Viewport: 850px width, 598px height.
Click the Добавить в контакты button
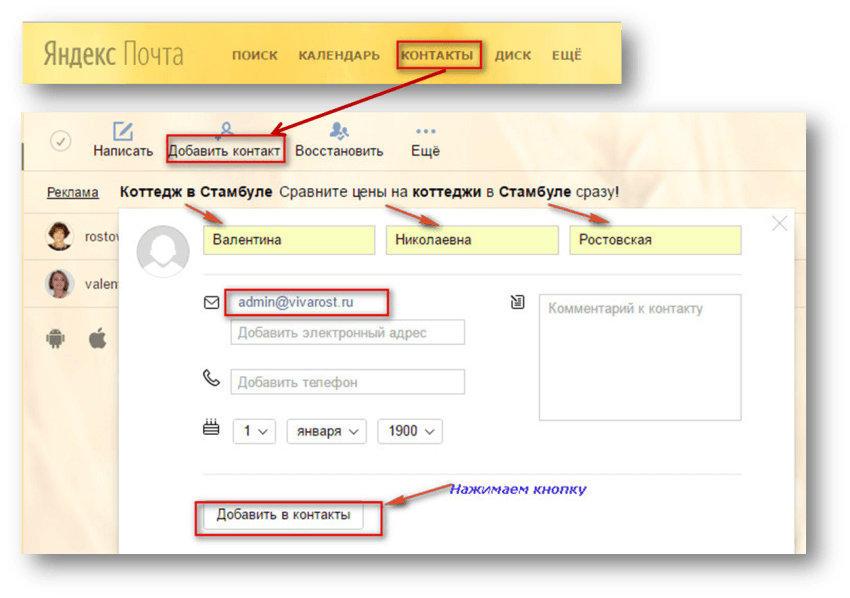[284, 515]
